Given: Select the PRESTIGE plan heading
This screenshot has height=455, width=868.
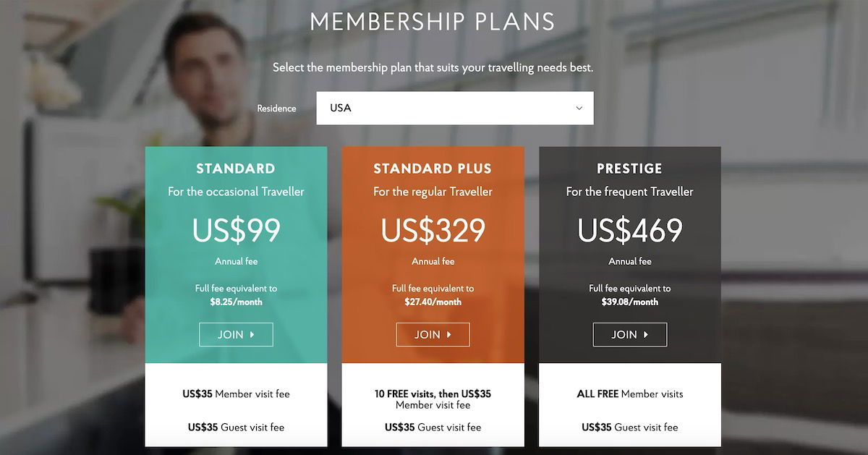Looking at the screenshot, I should 630,169.
